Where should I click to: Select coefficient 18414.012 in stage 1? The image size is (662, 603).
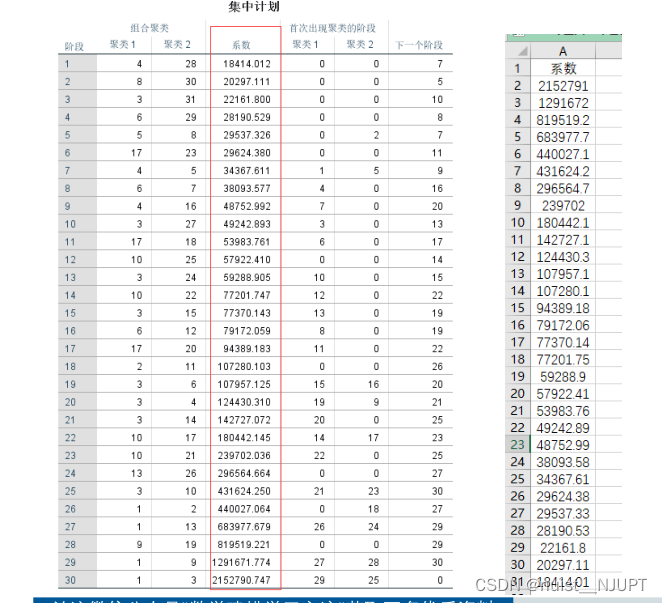[247, 64]
